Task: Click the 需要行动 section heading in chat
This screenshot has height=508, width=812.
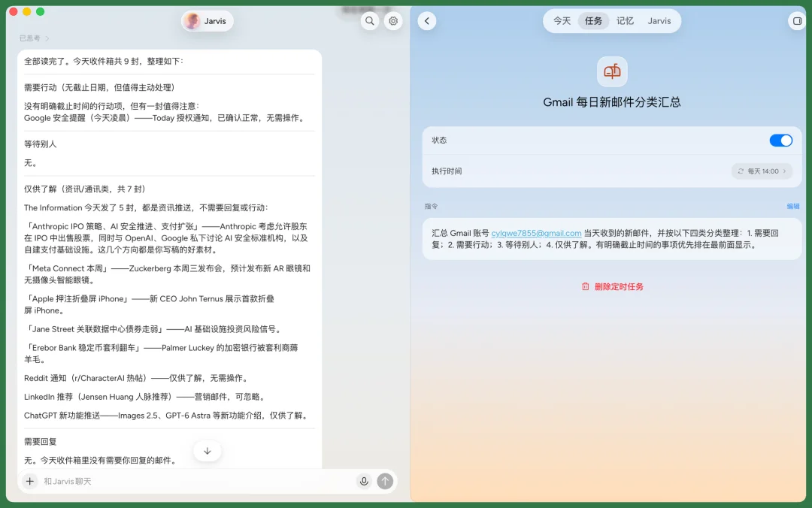Action: tap(99, 87)
